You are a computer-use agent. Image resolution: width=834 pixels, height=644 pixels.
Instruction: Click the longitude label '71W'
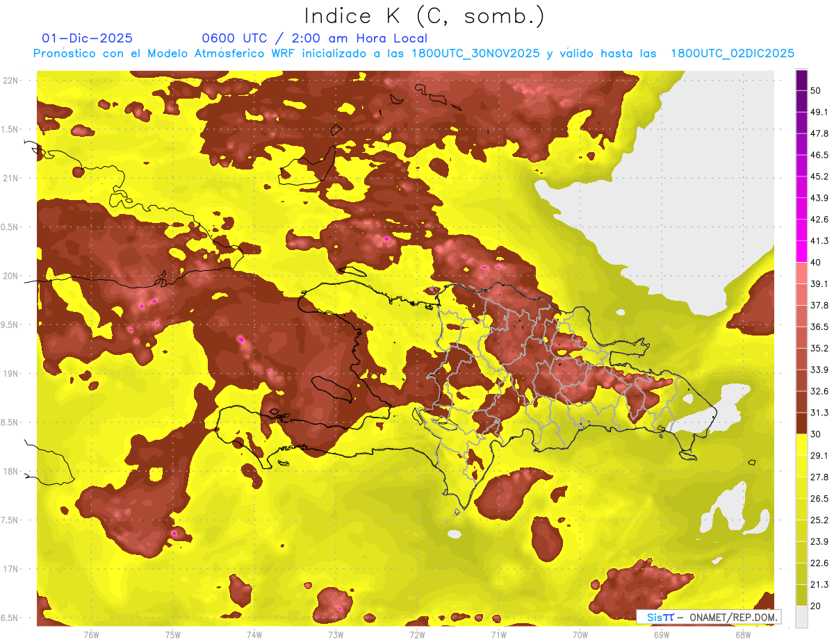pyautogui.click(x=498, y=635)
